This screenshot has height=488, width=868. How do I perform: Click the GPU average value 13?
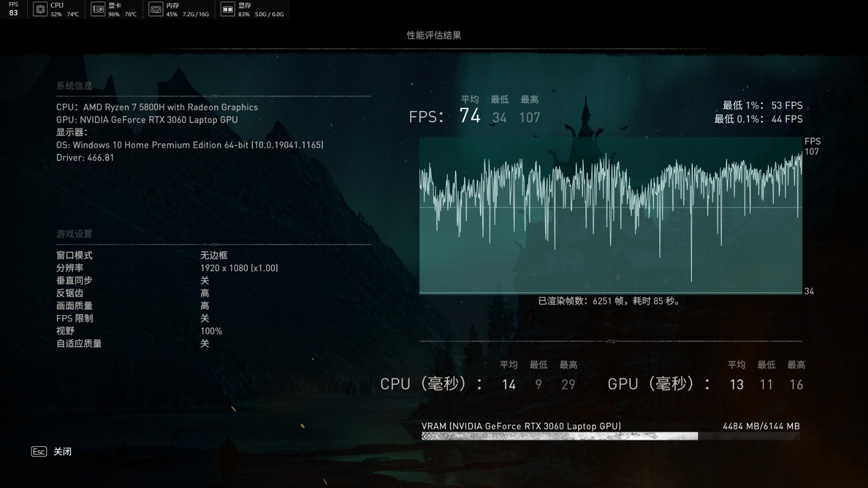coord(736,384)
